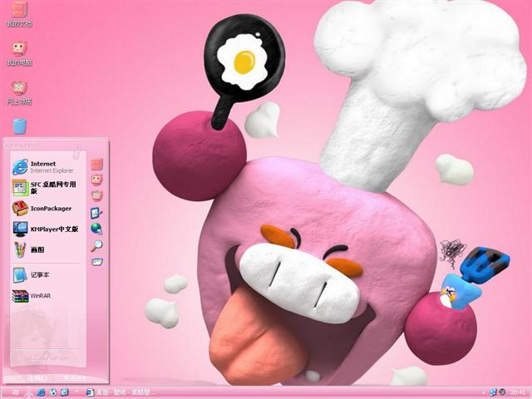Switch to the 桌面 - 壁纸 taskbar window
This screenshot has width=532, height=399.
(x=121, y=392)
